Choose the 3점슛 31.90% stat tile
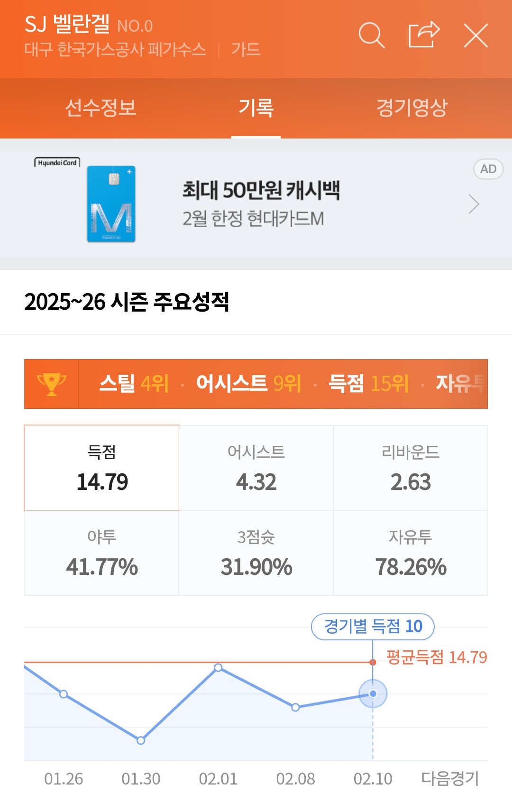 pyautogui.click(x=256, y=553)
